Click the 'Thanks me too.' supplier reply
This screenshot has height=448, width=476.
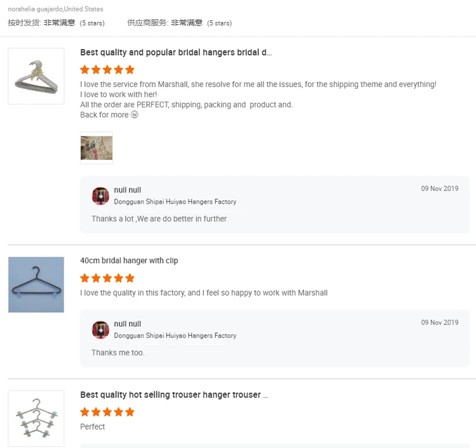pyautogui.click(x=117, y=353)
